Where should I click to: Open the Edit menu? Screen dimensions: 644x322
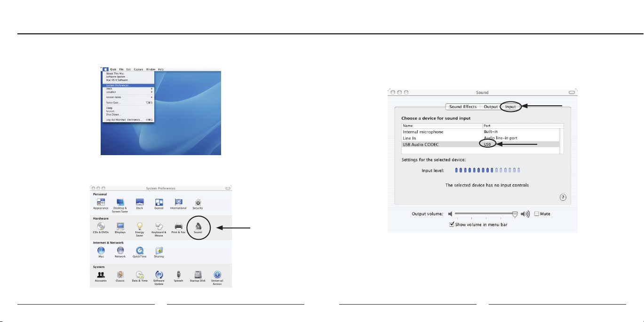(x=128, y=69)
